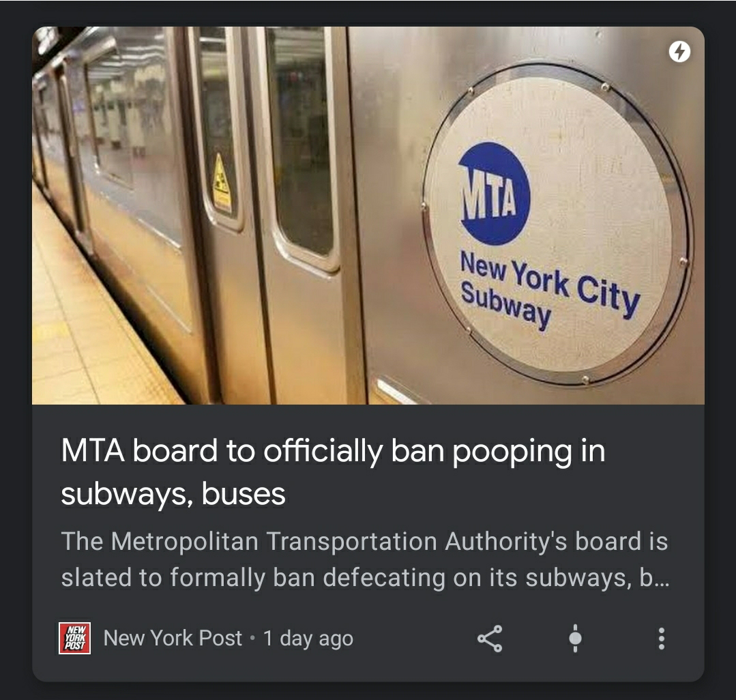The image size is (736, 700).
Task: Open the New York Post source name
Action: (173, 638)
